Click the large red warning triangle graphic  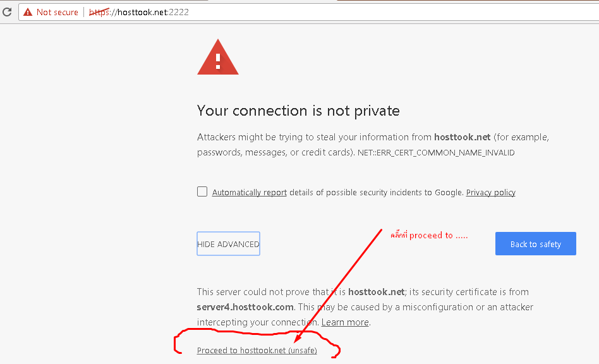tap(218, 56)
